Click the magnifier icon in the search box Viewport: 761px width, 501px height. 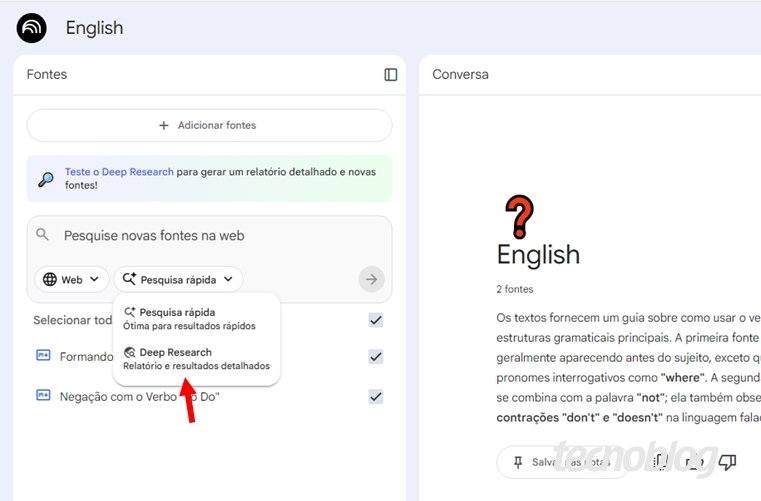pyautogui.click(x=42, y=235)
